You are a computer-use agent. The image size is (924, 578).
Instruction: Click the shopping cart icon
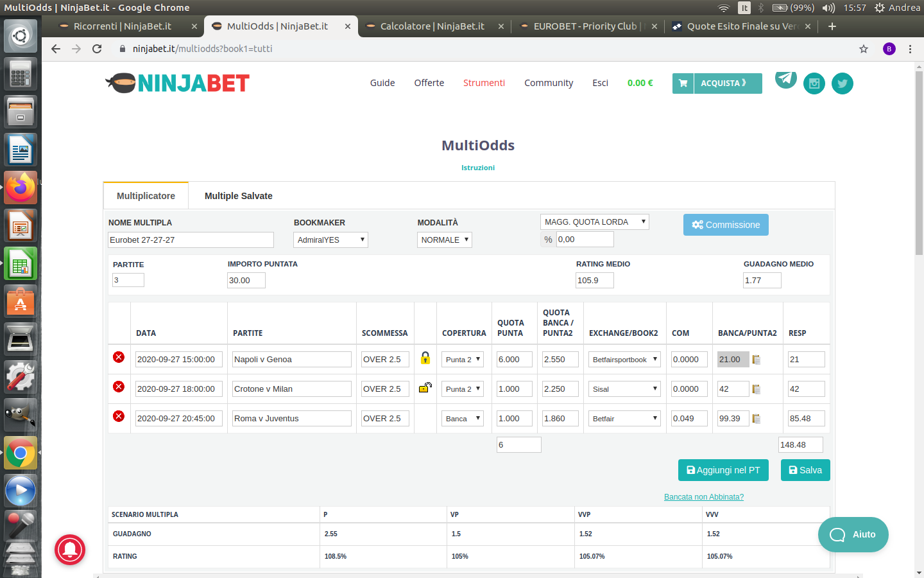(x=683, y=83)
